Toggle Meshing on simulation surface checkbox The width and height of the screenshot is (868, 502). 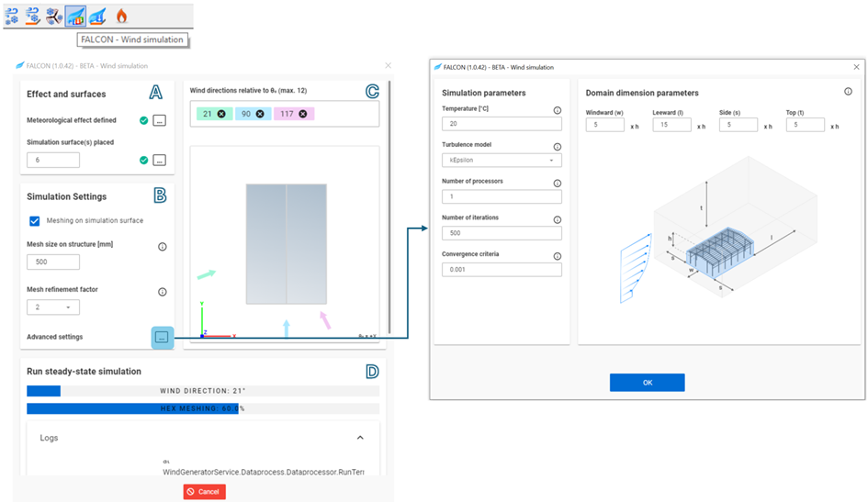[34, 221]
